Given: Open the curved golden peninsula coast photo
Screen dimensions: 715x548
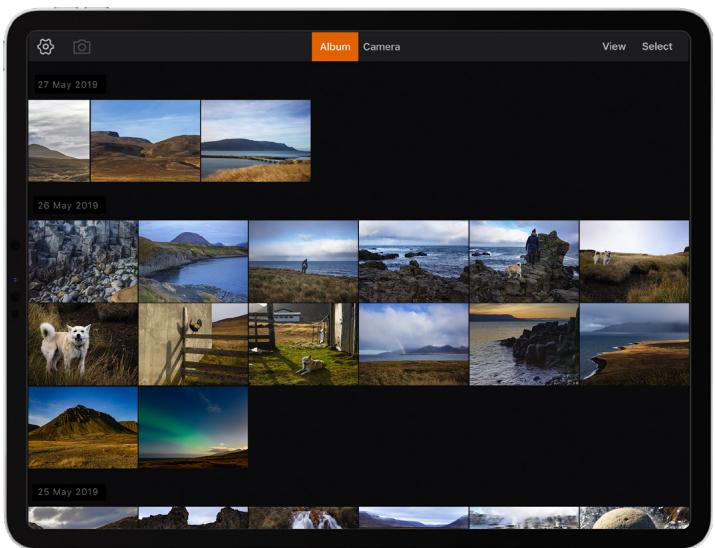Looking at the screenshot, I should pos(635,344).
